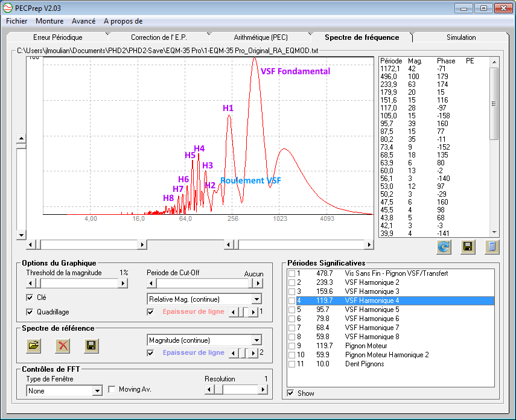Check the box for Pignon Moteur period 119.7
Image resolution: width=516 pixels, height=420 pixels.
tap(291, 346)
